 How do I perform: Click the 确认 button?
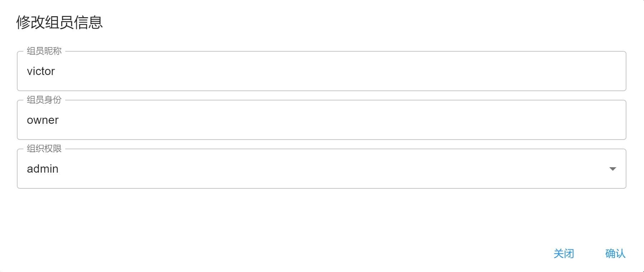pos(615,253)
